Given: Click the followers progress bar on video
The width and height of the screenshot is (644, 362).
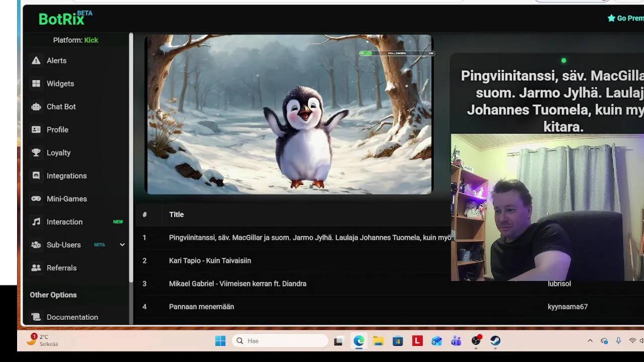Looking at the screenshot, I should tap(397, 53).
